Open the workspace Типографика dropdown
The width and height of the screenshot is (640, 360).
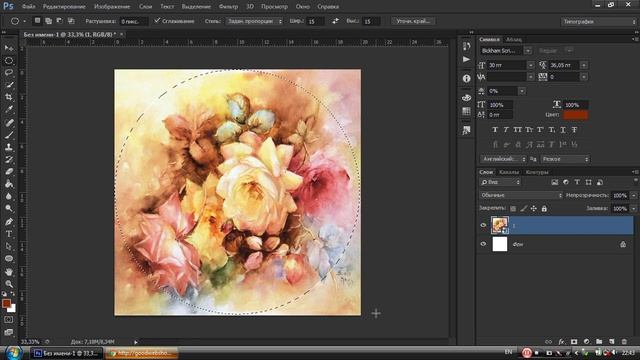point(598,21)
